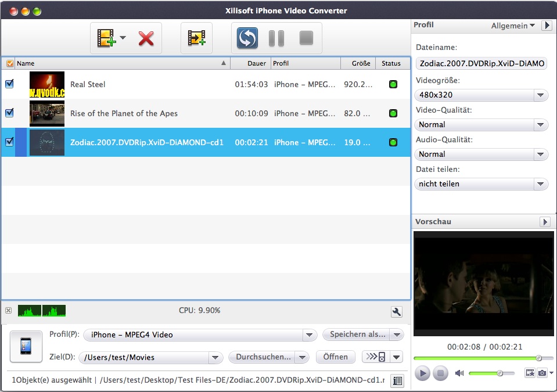Image resolution: width=557 pixels, height=392 pixels.
Task: Click the Zodiac row green status indicator
Action: point(393,142)
